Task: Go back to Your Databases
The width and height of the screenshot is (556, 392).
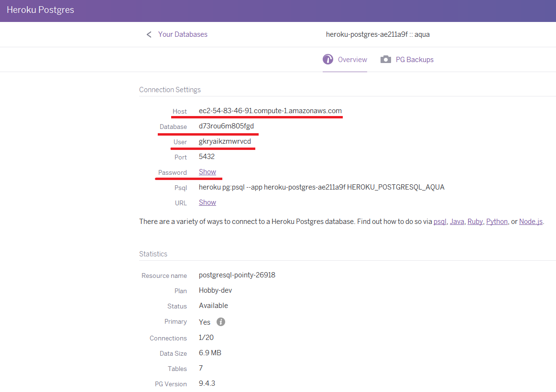Action: pos(183,34)
